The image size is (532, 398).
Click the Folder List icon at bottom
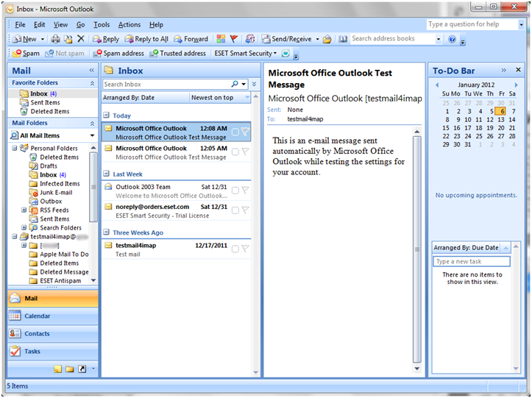pos(70,369)
